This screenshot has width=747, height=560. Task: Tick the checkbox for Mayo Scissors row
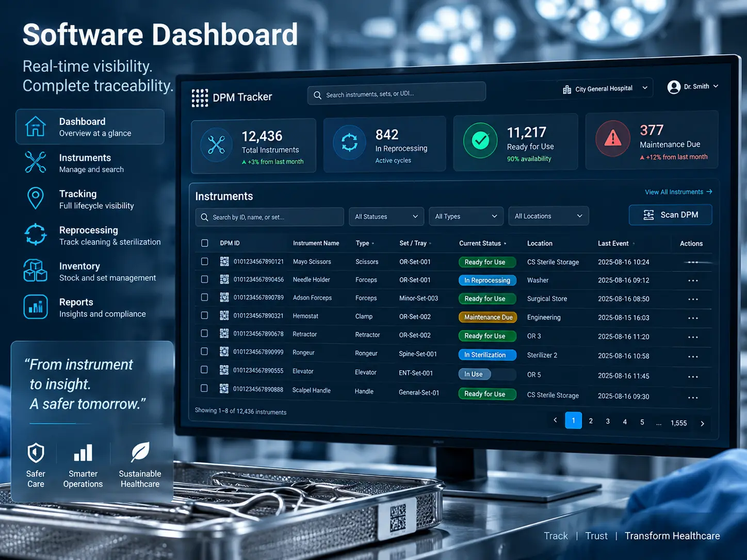pos(205,261)
